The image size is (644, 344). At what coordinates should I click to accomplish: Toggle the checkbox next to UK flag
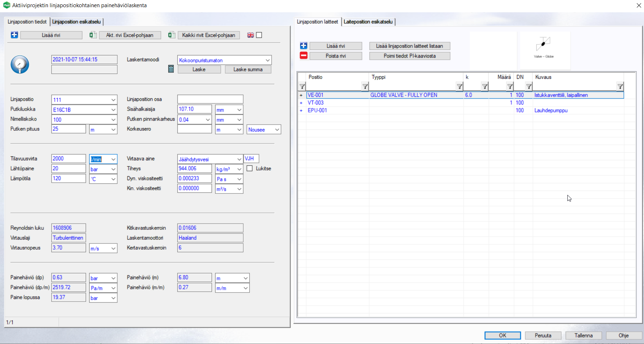coord(259,35)
